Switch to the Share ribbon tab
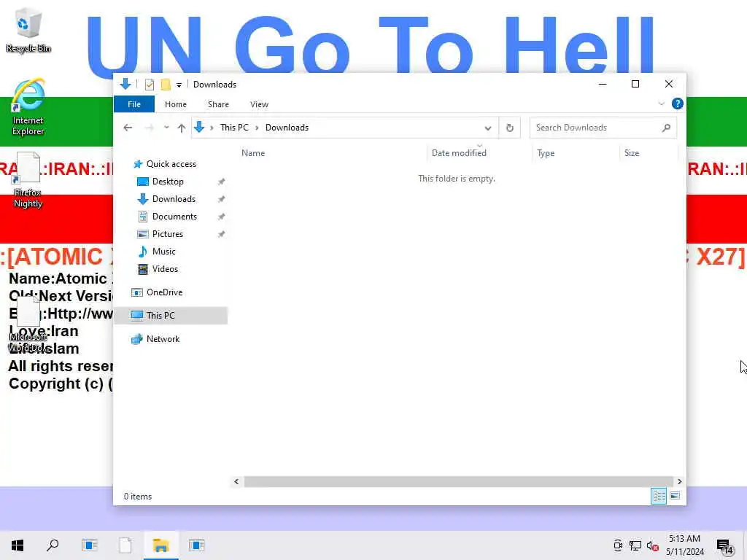 (218, 104)
